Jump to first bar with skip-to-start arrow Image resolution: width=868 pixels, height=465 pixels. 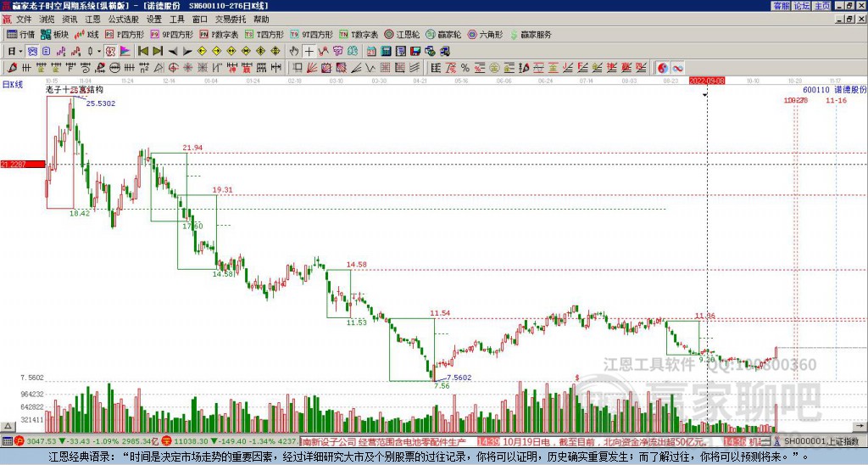pos(143,51)
